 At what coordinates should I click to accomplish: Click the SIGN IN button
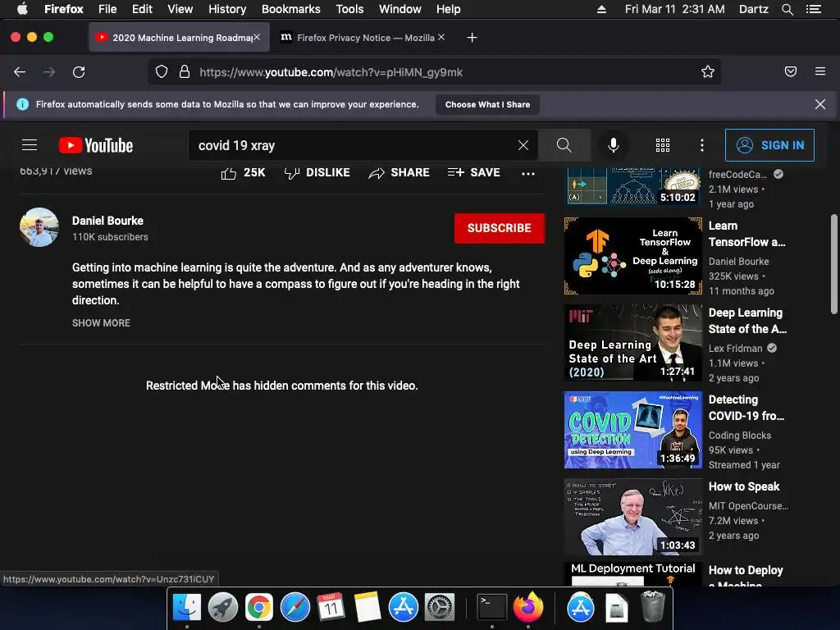click(x=769, y=145)
